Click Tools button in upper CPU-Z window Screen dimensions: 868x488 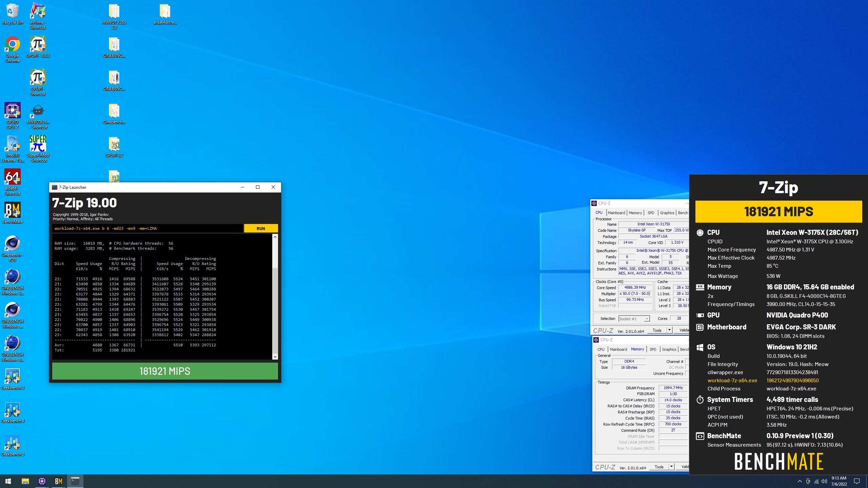[x=657, y=330]
